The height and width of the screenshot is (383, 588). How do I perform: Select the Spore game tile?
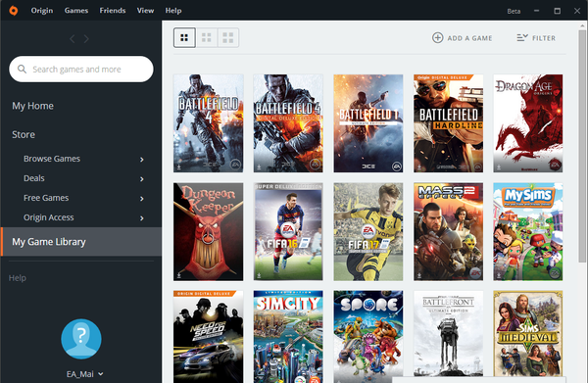click(x=368, y=337)
